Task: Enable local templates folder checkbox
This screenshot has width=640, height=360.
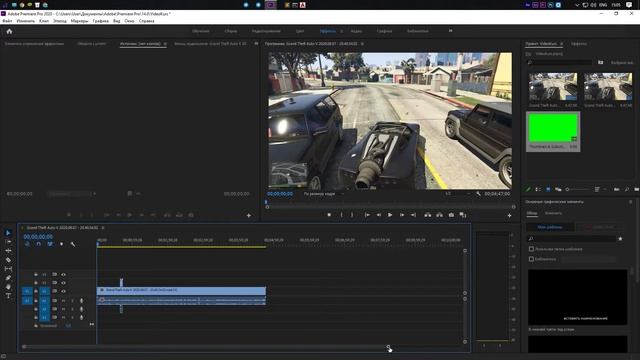Action: [531, 249]
